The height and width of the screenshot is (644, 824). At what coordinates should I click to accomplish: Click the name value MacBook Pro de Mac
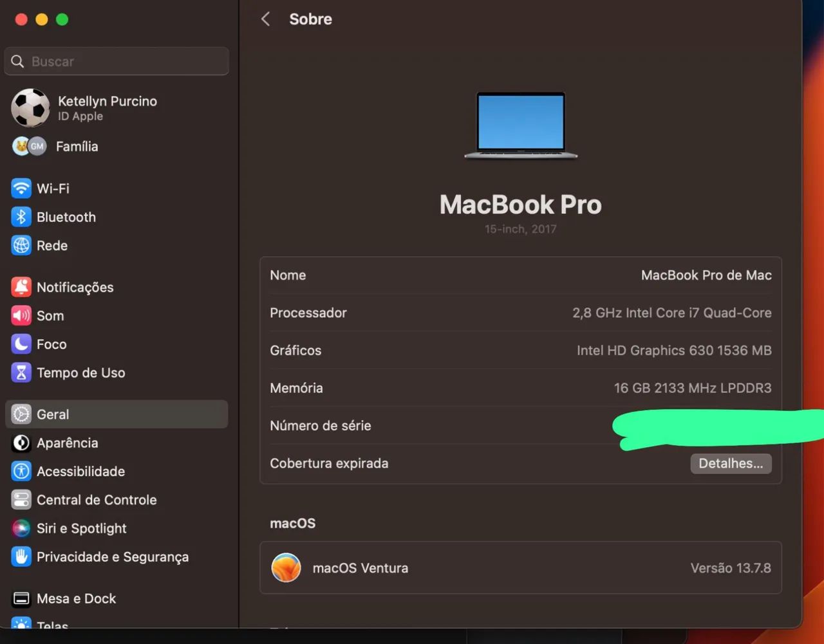706,275
